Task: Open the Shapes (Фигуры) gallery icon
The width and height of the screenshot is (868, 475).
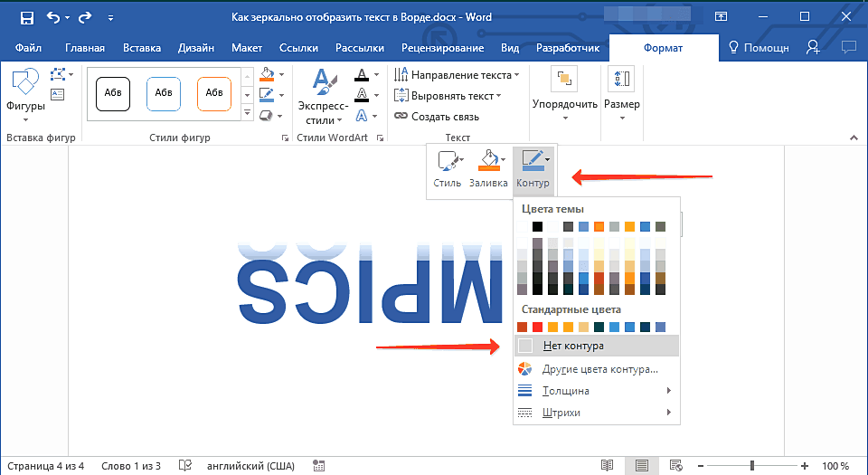Action: (24, 84)
